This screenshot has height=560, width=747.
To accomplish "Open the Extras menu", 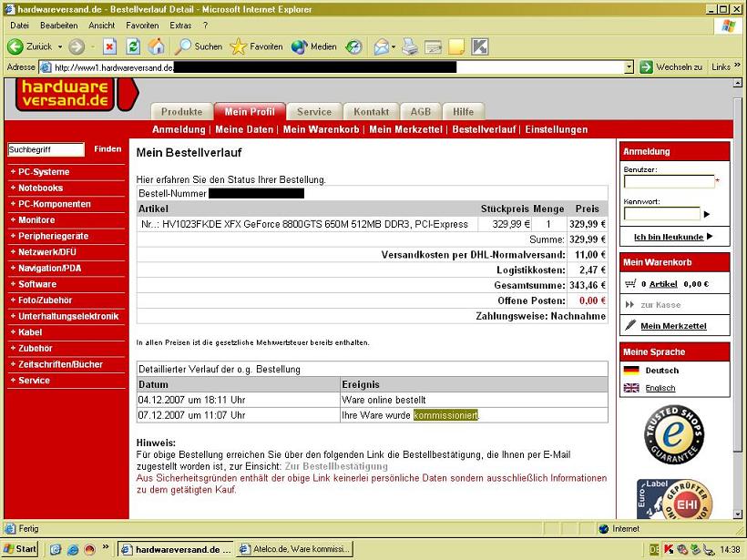I will [180, 25].
